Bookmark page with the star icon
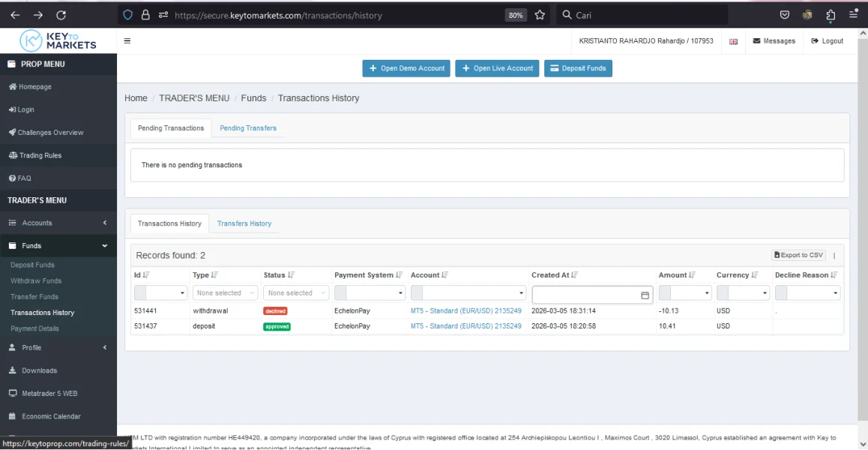Screen dimensions: 868x450 coord(540,15)
